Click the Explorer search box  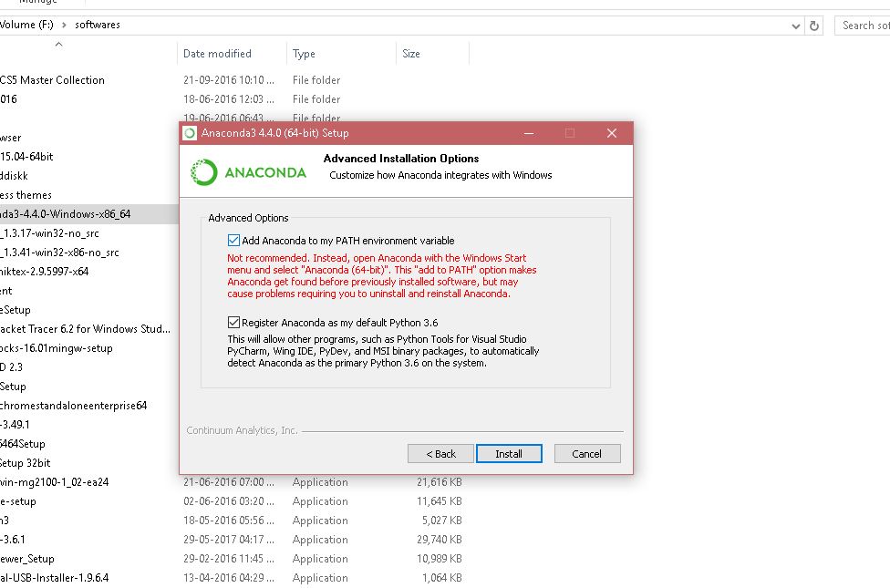863,26
